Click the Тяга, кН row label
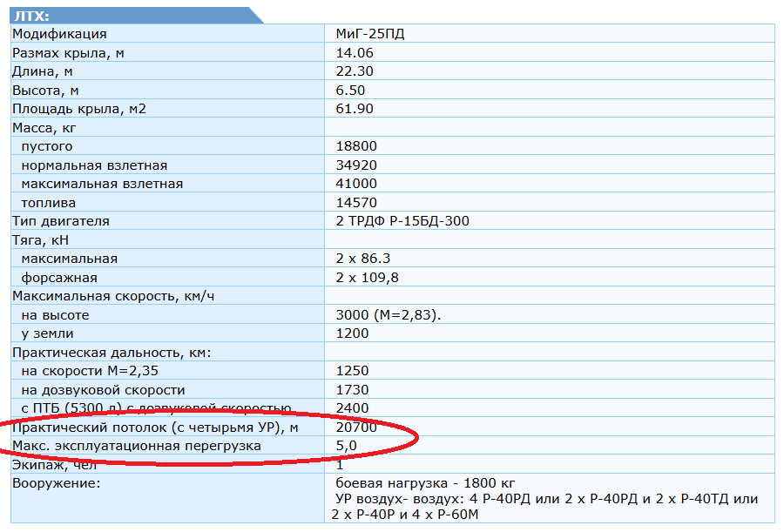The image size is (784, 532). click(x=40, y=240)
